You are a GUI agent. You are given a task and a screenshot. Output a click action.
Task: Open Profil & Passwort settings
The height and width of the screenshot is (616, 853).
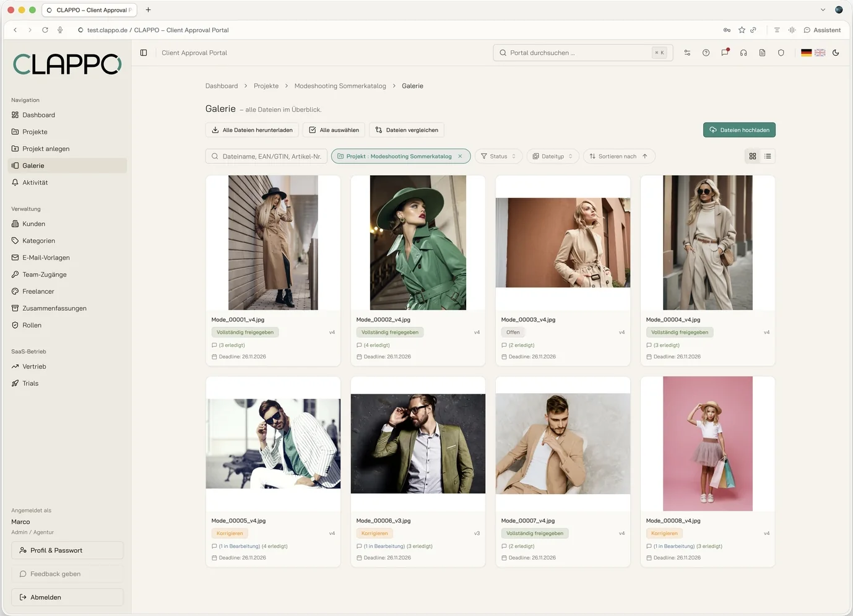click(67, 550)
